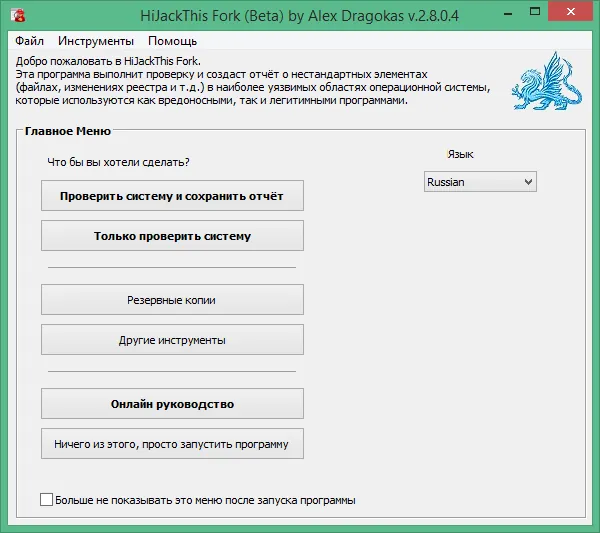Viewport: 600px width, 533px height.
Task: Close the HiJackThis Fork window
Action: (571, 12)
